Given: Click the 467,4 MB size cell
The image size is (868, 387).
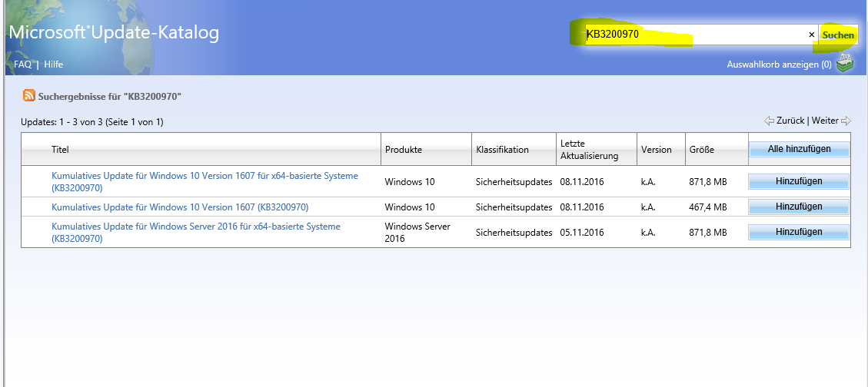Looking at the screenshot, I should tap(708, 207).
